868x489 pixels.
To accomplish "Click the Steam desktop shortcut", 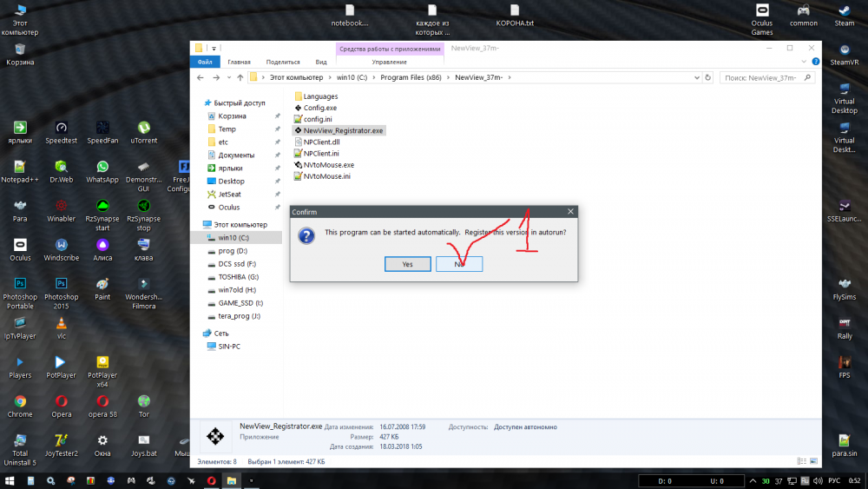I will 845,16.
